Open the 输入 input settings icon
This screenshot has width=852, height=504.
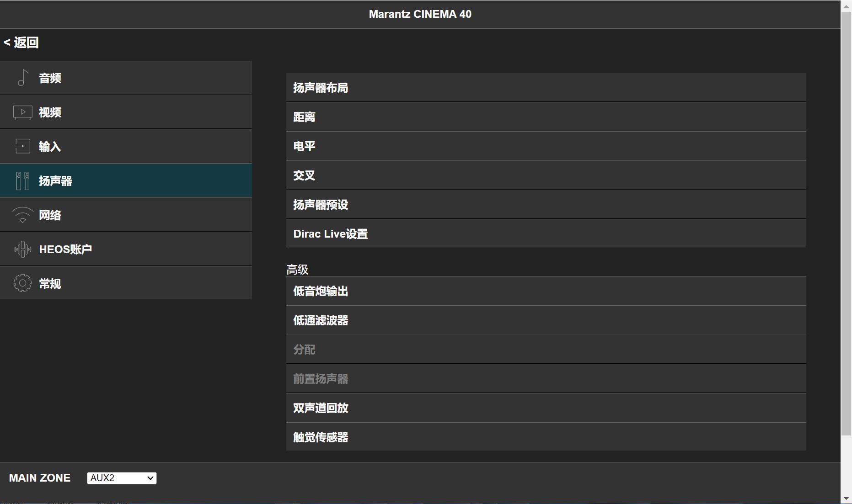[x=22, y=146]
